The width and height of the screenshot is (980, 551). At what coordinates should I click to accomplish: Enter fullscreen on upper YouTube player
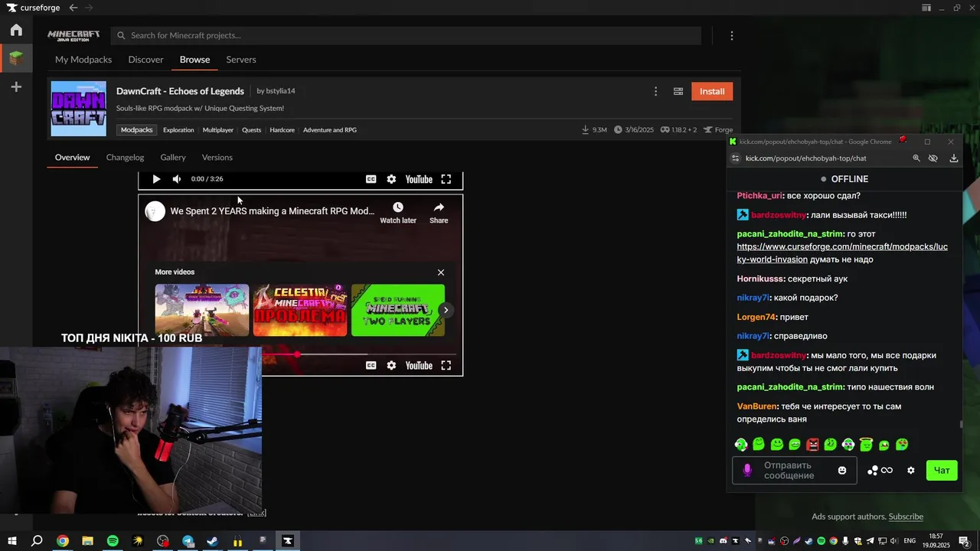[446, 179]
